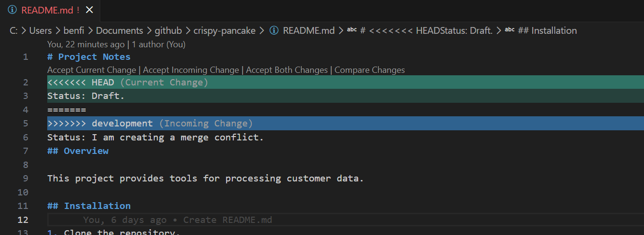Open Compare Changes for the conflict
This screenshot has height=235, width=644.
tap(370, 70)
